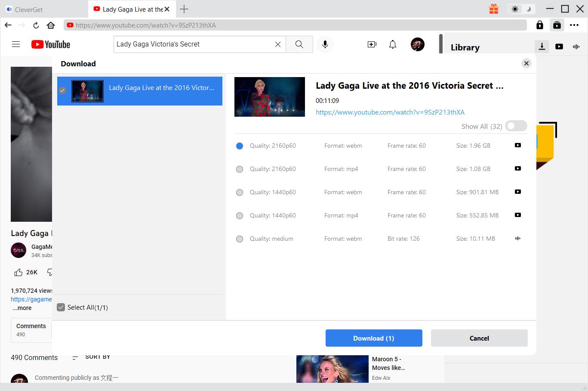Click the home icon in browser toolbar
This screenshot has width=588, height=391.
coord(51,25)
